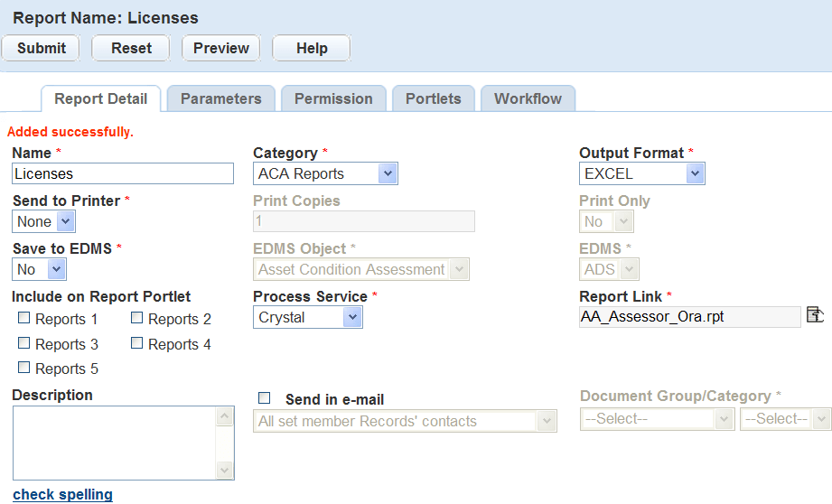832x504 pixels.
Task: Check the Reports 1 checkbox
Action: click(24, 318)
